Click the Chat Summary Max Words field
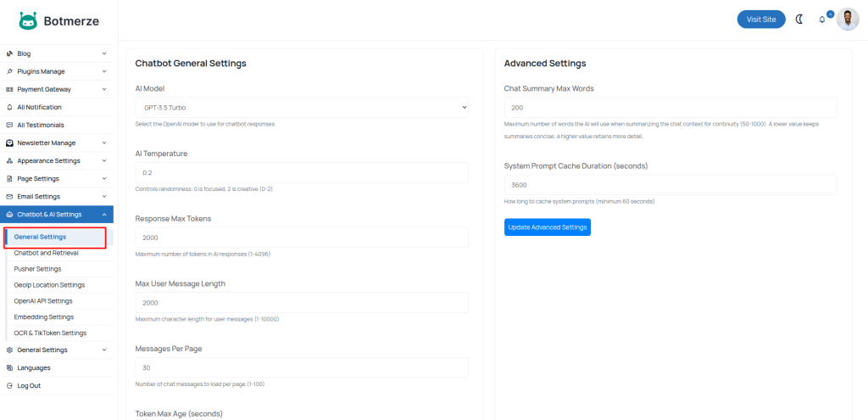868x420 pixels. [x=670, y=108]
